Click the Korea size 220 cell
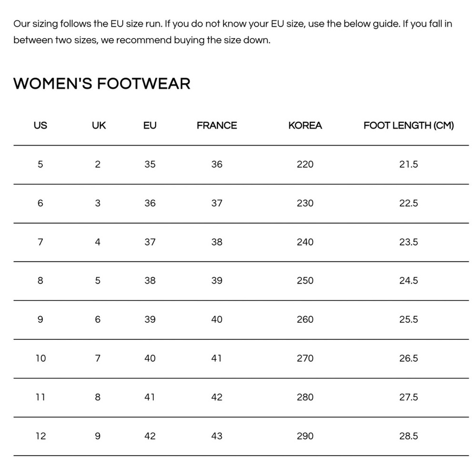 pyautogui.click(x=305, y=164)
